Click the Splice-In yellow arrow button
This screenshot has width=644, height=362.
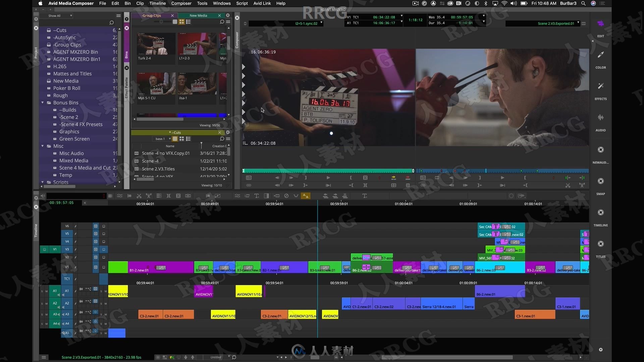(x=393, y=178)
